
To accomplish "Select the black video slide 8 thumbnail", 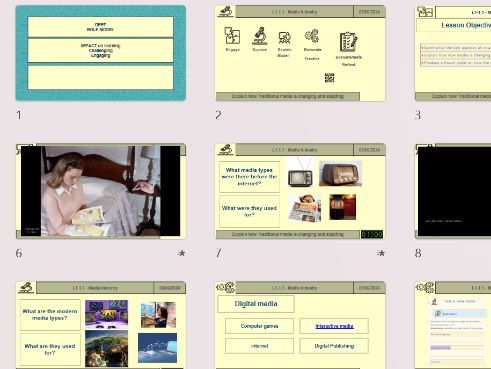I will [x=453, y=191].
